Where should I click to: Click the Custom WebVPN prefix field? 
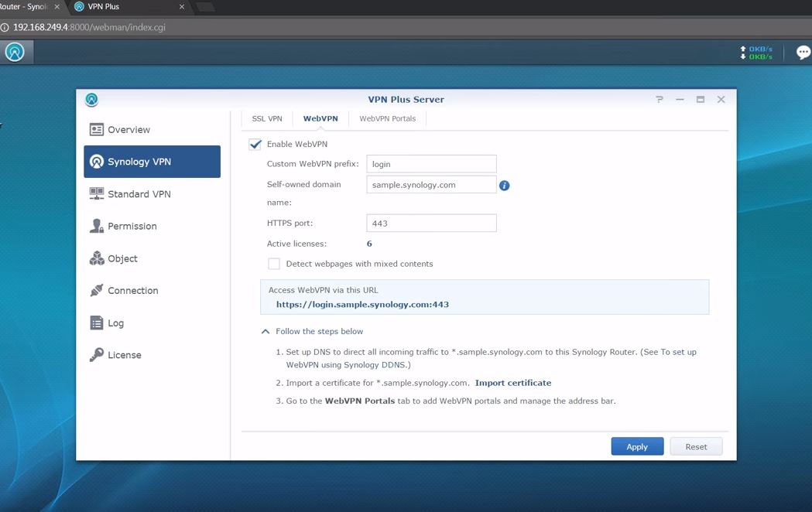(x=431, y=164)
